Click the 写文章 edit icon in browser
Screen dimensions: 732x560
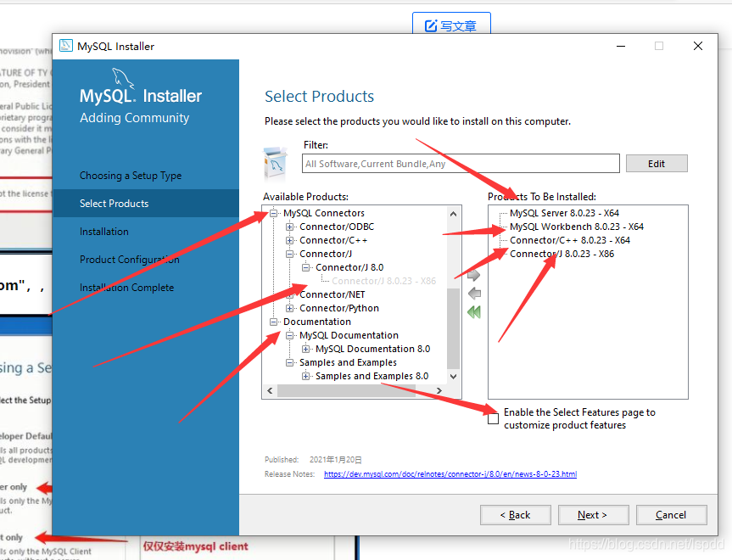pos(431,25)
